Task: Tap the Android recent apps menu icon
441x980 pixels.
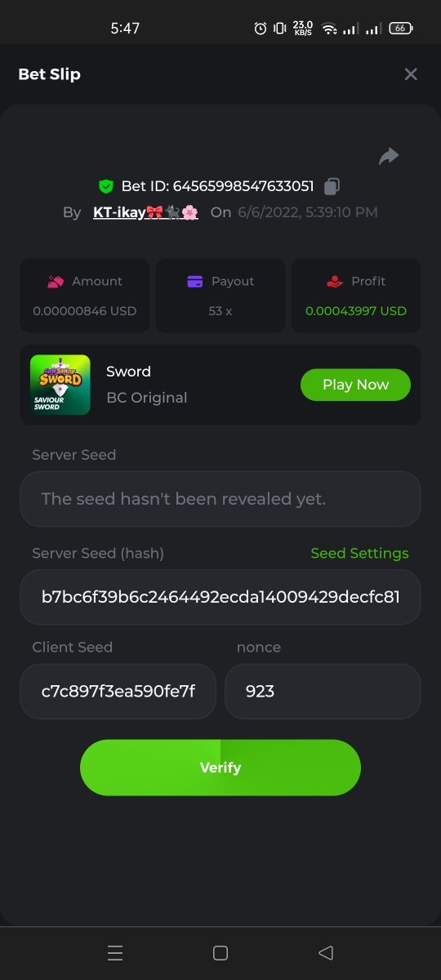Action: 115,952
